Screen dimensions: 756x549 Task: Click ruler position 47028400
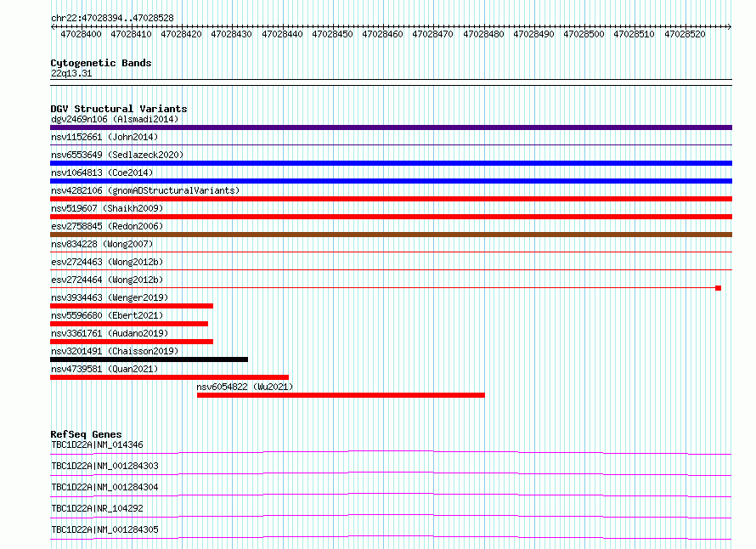coord(81,34)
